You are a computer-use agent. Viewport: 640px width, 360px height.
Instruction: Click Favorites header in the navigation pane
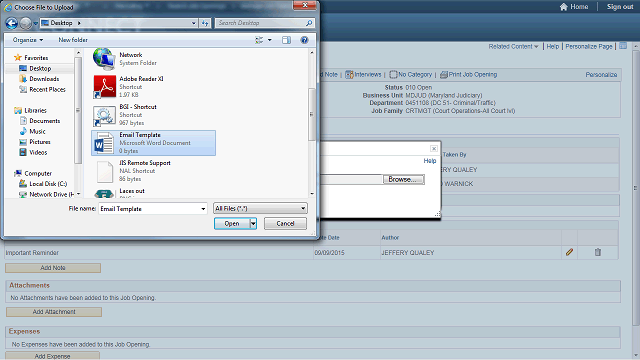click(36, 58)
